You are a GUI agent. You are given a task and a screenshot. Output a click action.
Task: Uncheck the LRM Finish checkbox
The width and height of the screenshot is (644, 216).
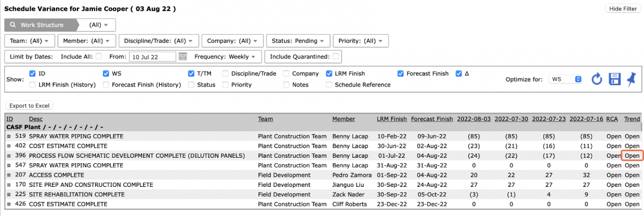(329, 74)
